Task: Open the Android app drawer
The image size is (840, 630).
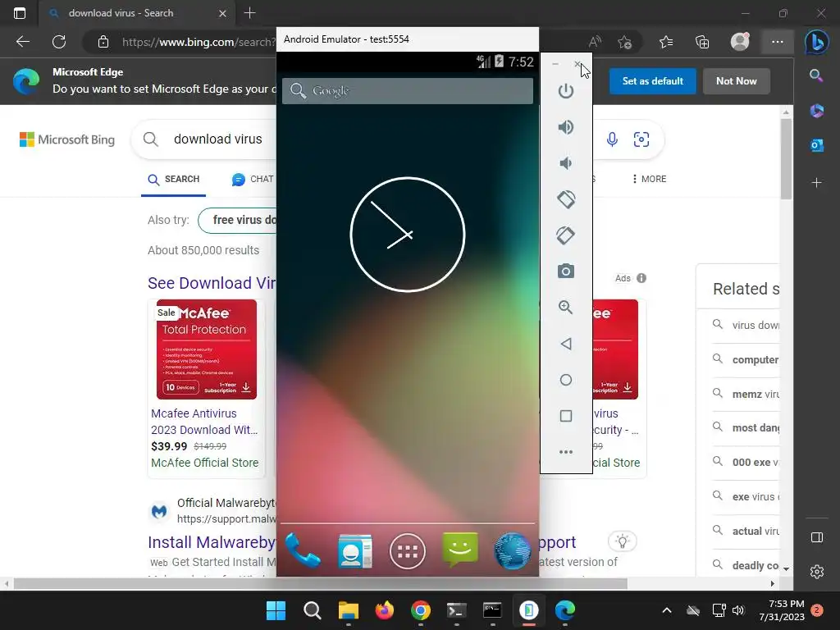Action: [408, 551]
